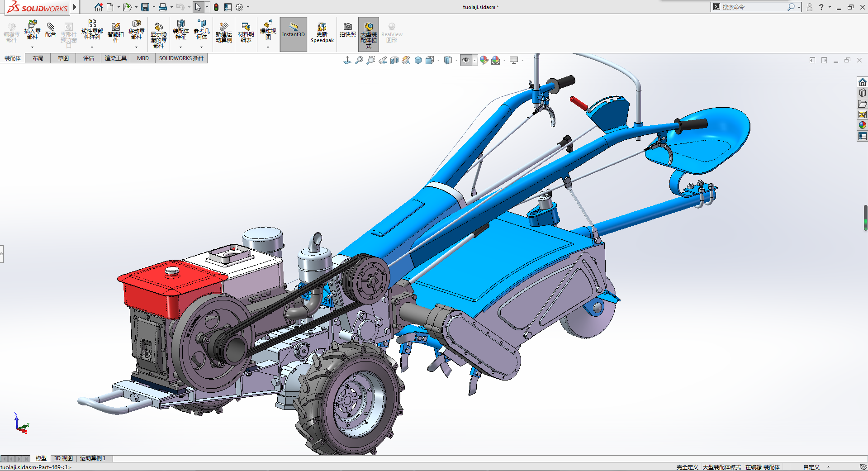This screenshot has width=868, height=471.
Task: Click the Update Speedpak icon
Action: 322,28
